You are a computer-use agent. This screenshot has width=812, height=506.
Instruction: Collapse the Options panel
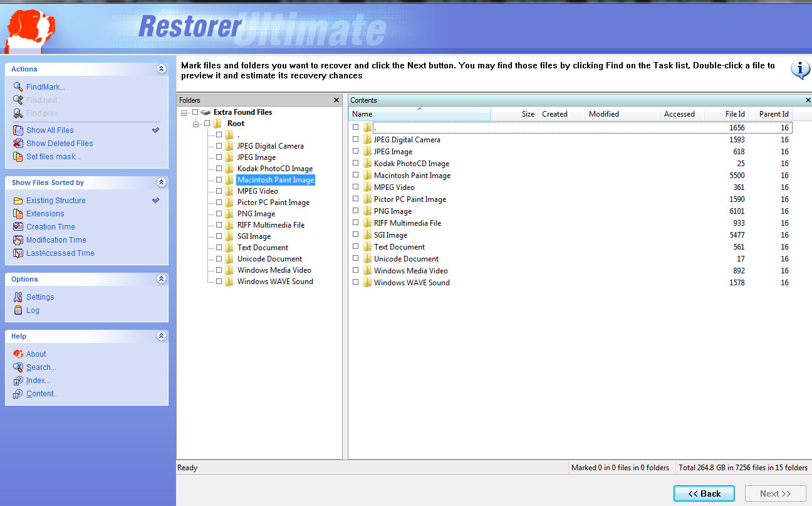[161, 279]
